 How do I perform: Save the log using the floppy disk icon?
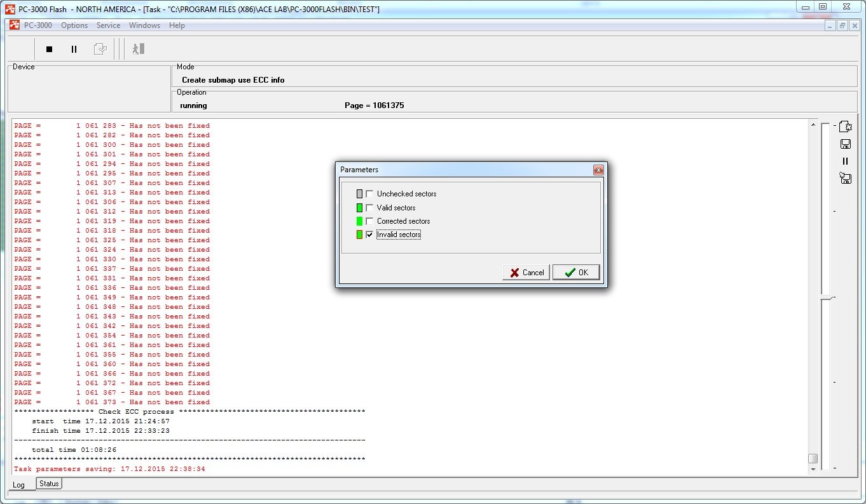(846, 144)
